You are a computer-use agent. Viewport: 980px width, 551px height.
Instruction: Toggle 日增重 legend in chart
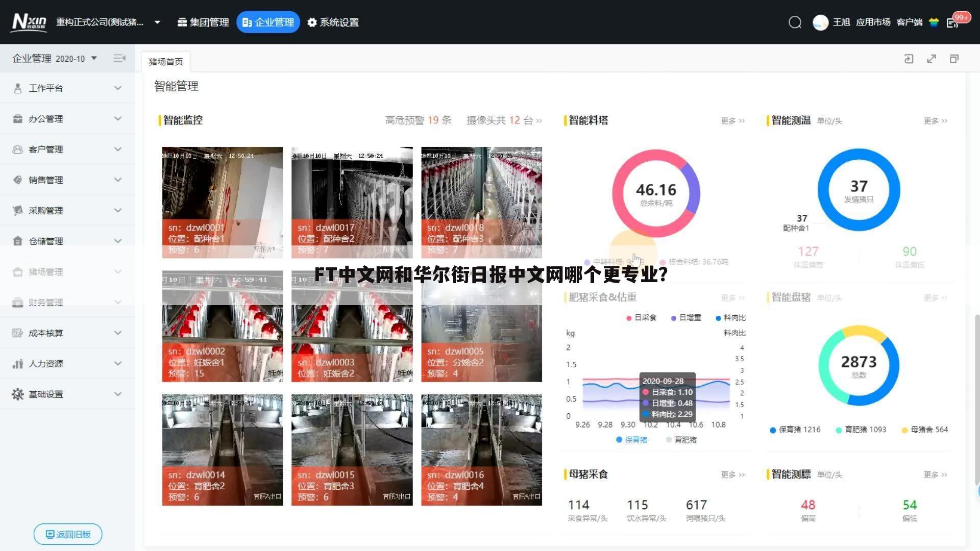(x=686, y=318)
